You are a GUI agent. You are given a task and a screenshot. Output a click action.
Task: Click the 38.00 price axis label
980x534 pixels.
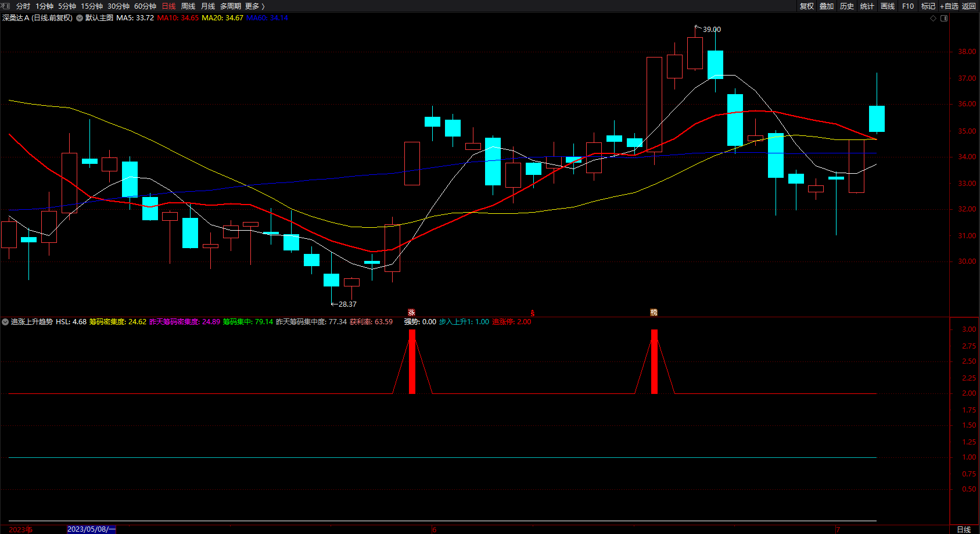pos(967,52)
